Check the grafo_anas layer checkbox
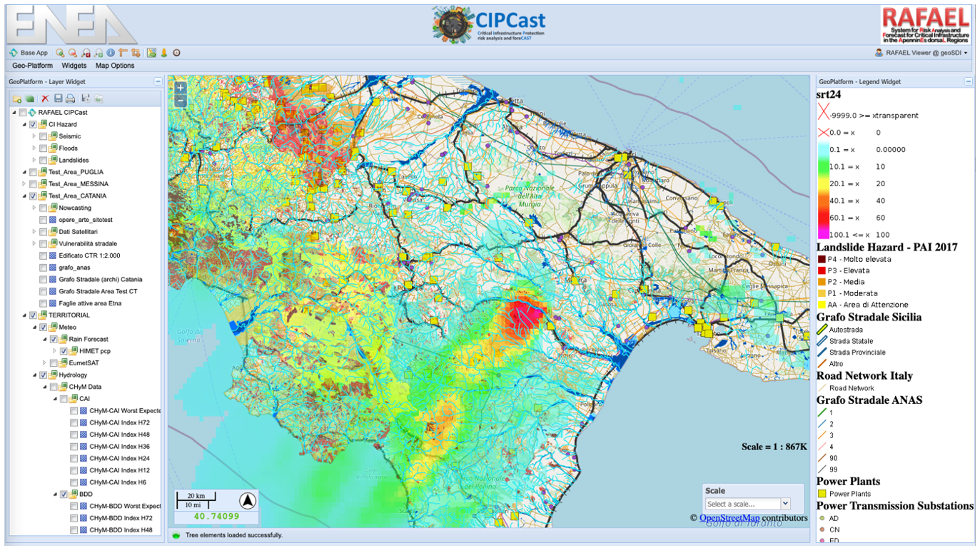The image size is (980, 548). [x=44, y=268]
